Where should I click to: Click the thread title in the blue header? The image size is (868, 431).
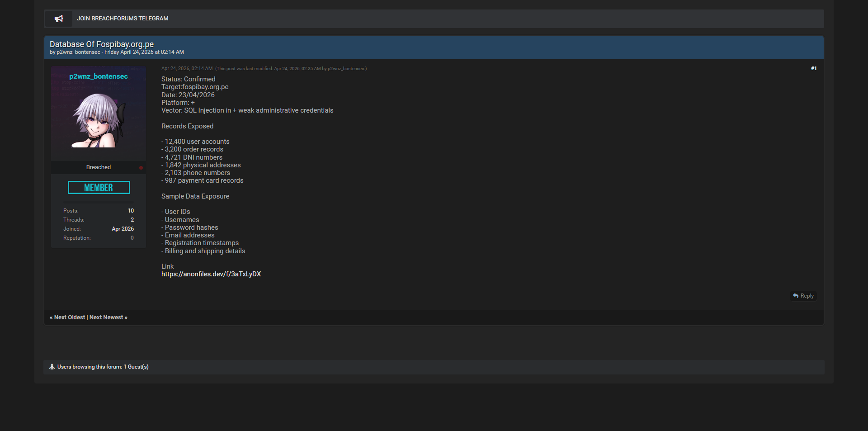pyautogui.click(x=102, y=44)
